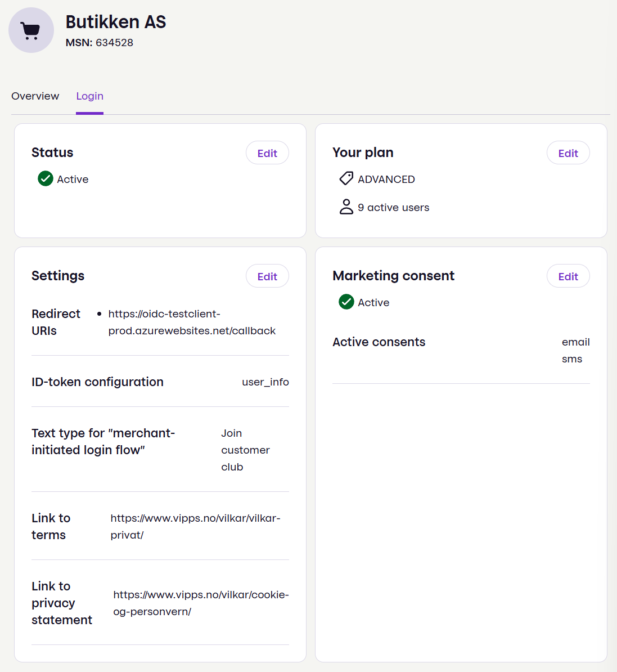Select the Login tab
This screenshot has width=617, height=672.
(x=89, y=96)
